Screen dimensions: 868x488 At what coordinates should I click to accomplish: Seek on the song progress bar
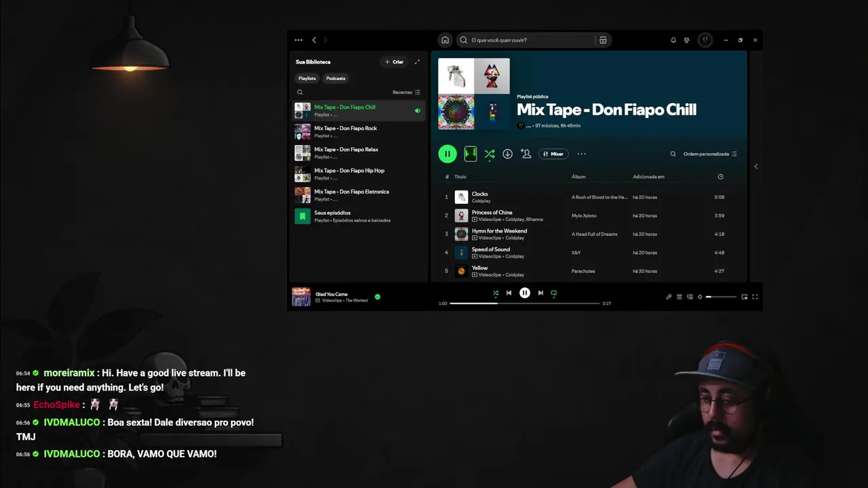(525, 304)
